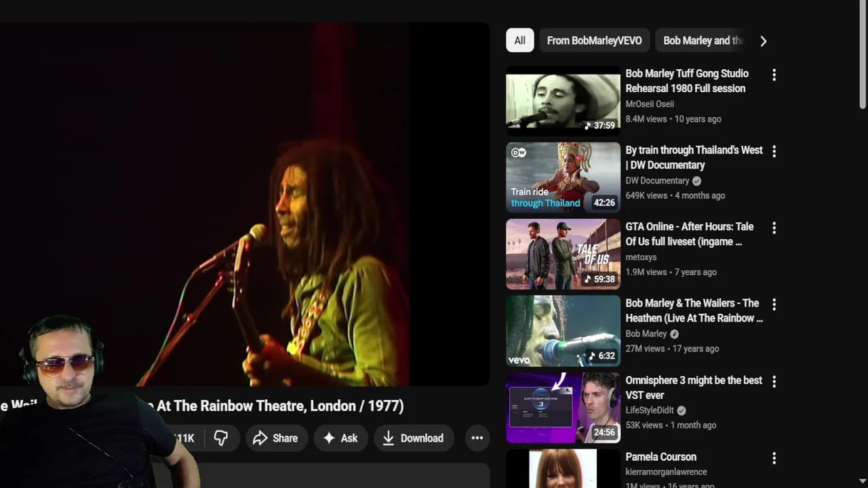Click the Bob Marley live video player

click(x=244, y=204)
